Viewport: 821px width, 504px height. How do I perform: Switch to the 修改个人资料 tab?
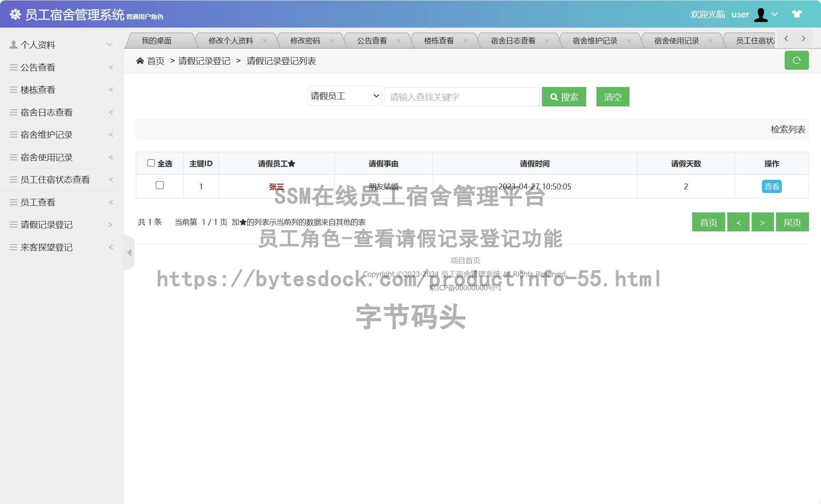point(231,41)
